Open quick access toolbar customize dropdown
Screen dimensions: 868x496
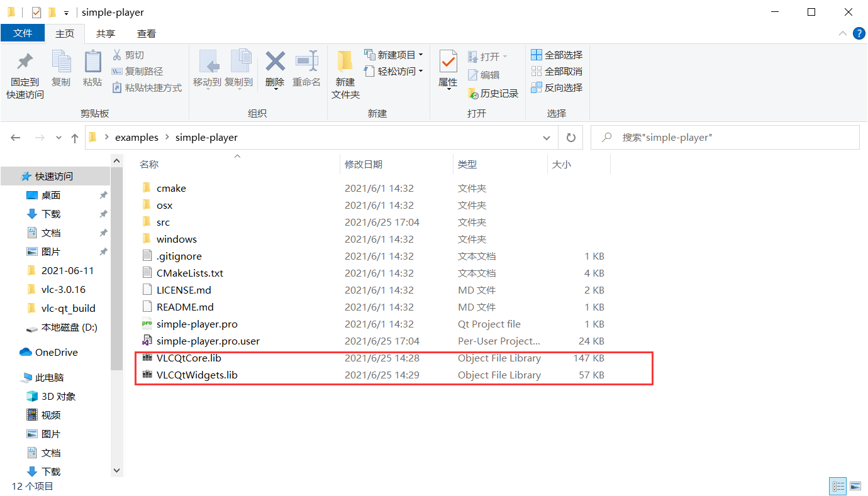tap(65, 12)
